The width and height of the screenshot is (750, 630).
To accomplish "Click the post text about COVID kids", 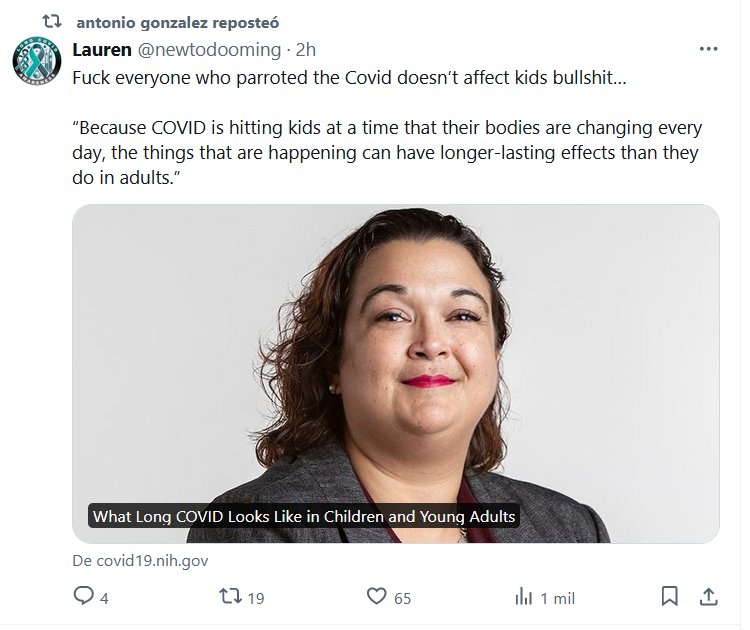I will click(x=387, y=127).
